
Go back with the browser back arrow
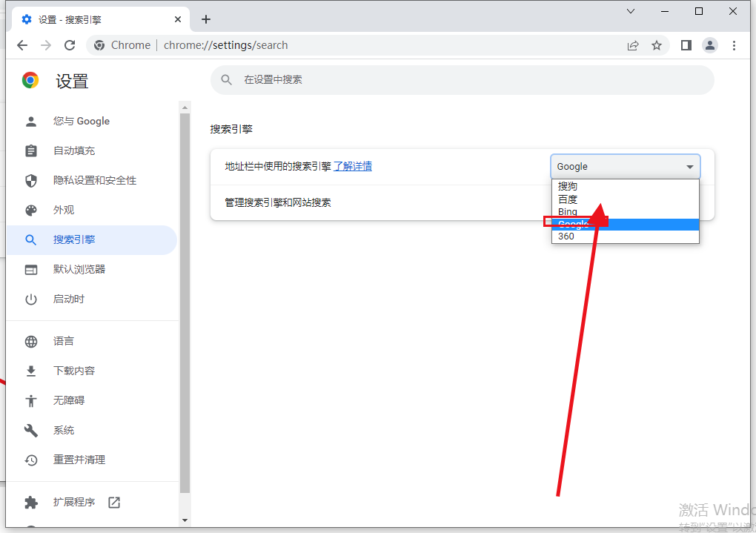click(22, 45)
